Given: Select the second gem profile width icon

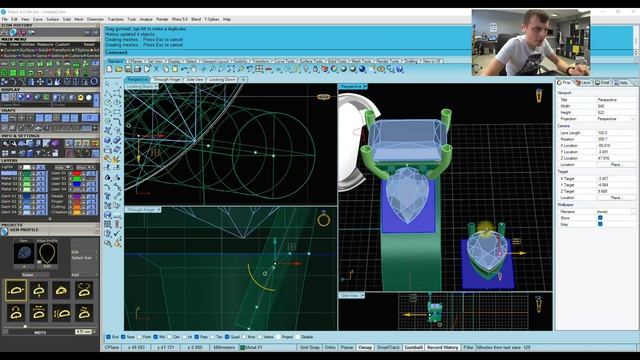Looking at the screenshot, I should (x=39, y=290).
